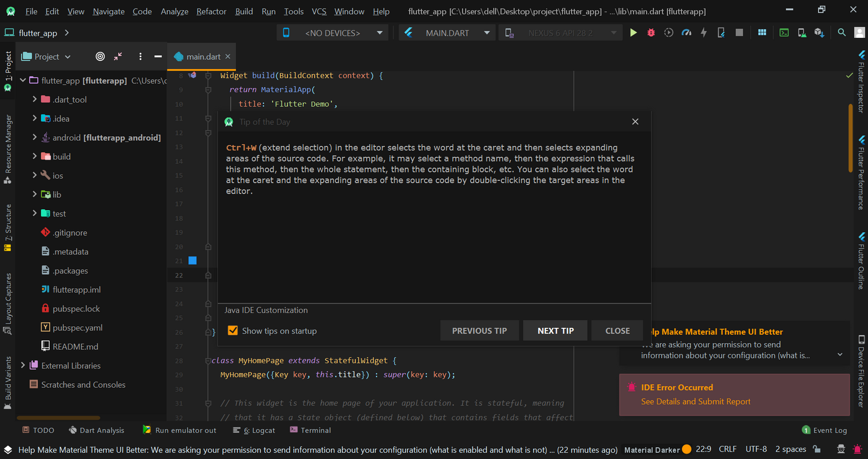
Task: Open Project view selector dropdown
Action: coord(46,57)
